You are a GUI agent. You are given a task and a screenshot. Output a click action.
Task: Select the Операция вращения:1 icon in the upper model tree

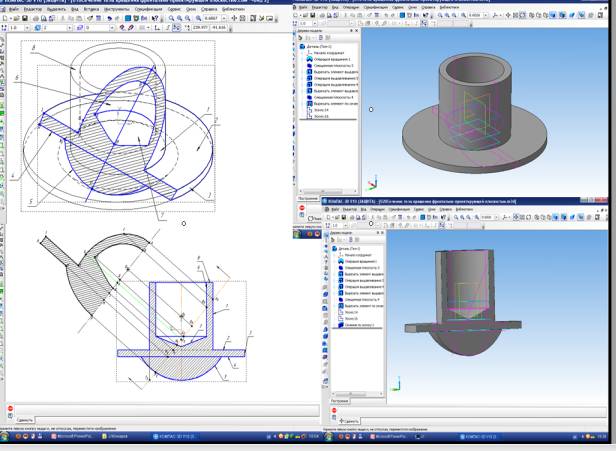[x=311, y=60]
